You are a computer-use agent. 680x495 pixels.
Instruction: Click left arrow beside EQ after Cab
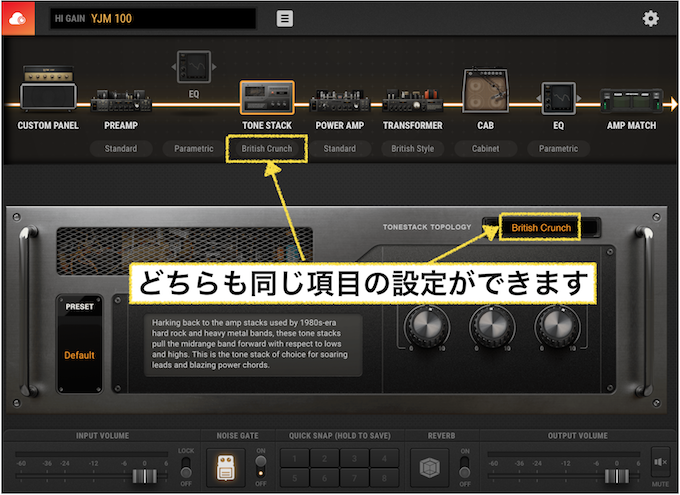coord(538,98)
